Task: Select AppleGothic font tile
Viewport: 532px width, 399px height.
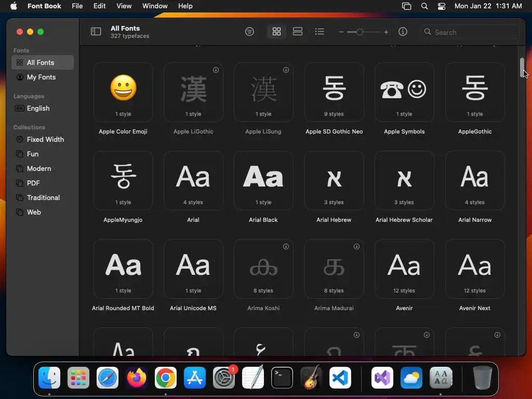Action: 475,92
